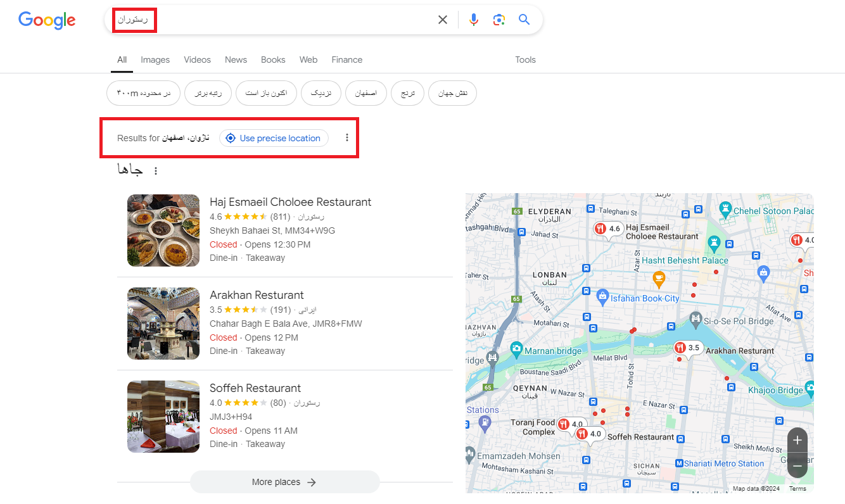
Task: Toggle the 'رتبه برتر' filter chip
Action: [x=208, y=93]
